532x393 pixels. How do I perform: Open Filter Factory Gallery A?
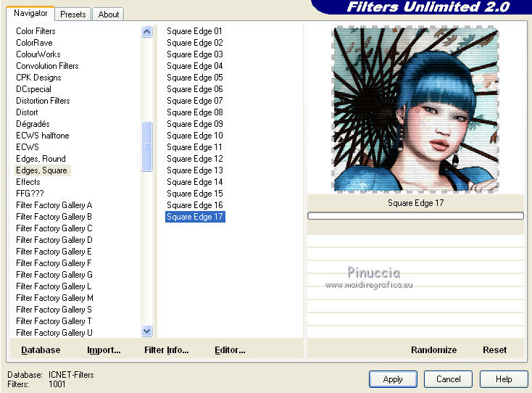pyautogui.click(x=54, y=205)
